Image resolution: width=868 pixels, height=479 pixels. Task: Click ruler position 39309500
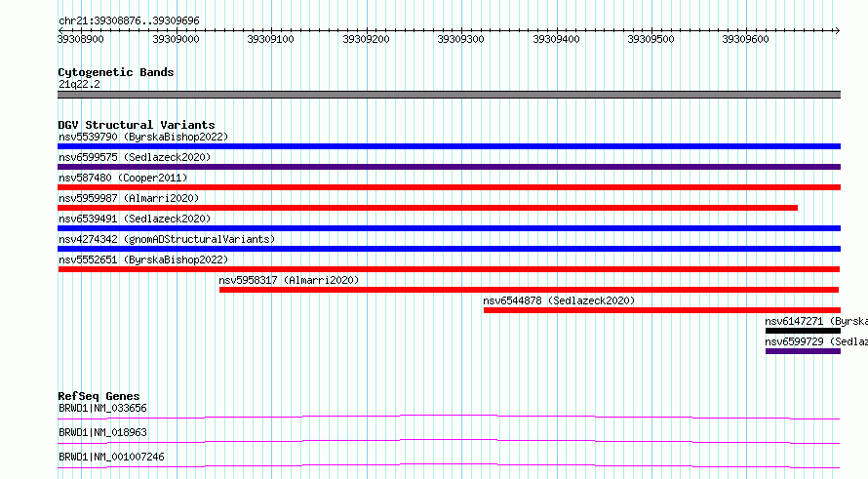coord(651,39)
